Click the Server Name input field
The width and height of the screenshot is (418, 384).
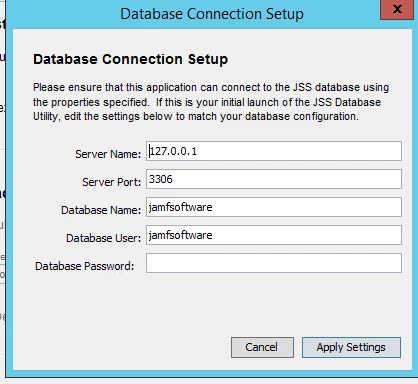pos(274,151)
